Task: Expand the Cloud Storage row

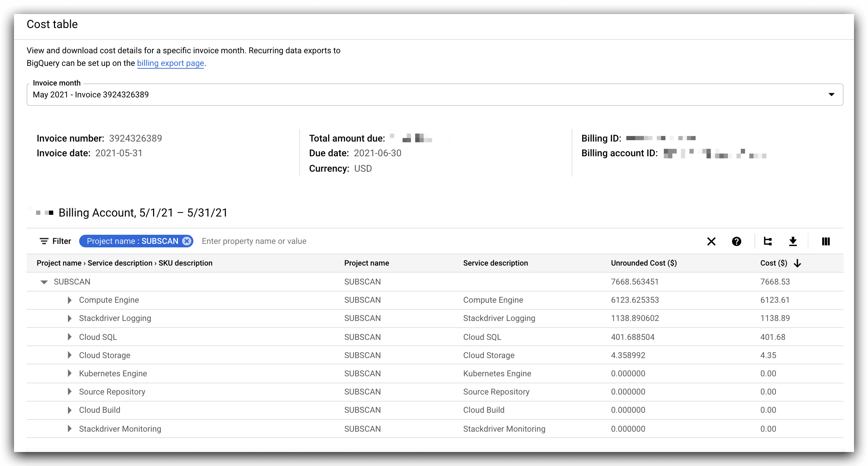Action: (x=69, y=355)
